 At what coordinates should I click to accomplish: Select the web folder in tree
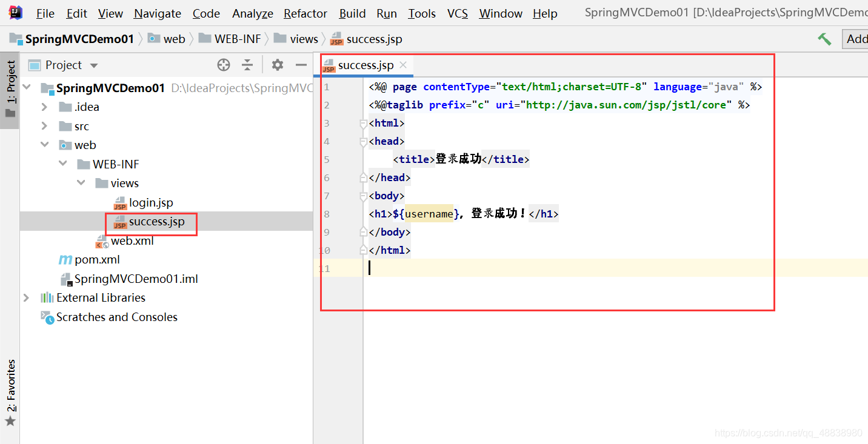click(x=85, y=145)
